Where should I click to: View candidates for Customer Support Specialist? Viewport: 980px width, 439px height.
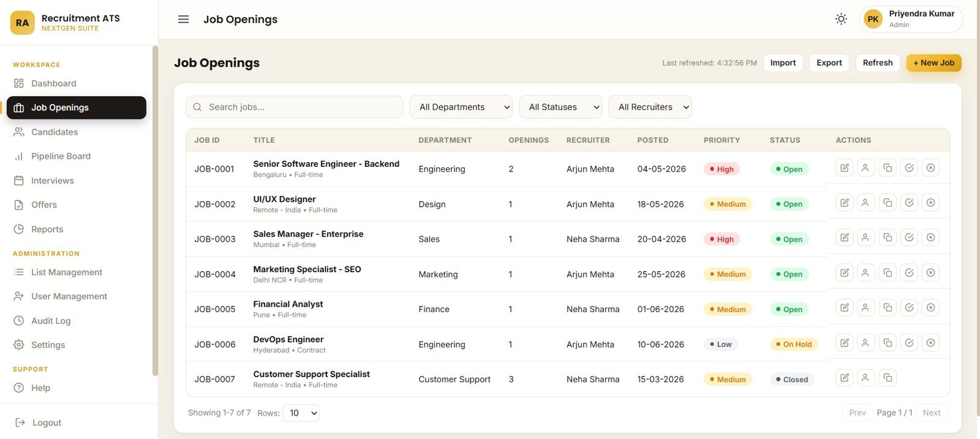click(865, 378)
